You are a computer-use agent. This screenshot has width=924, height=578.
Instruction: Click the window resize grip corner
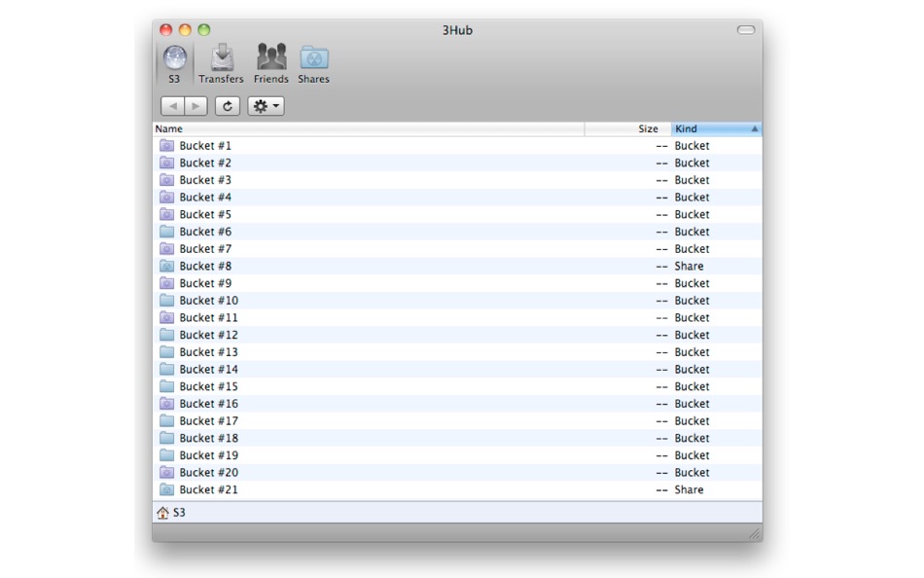pos(755,533)
